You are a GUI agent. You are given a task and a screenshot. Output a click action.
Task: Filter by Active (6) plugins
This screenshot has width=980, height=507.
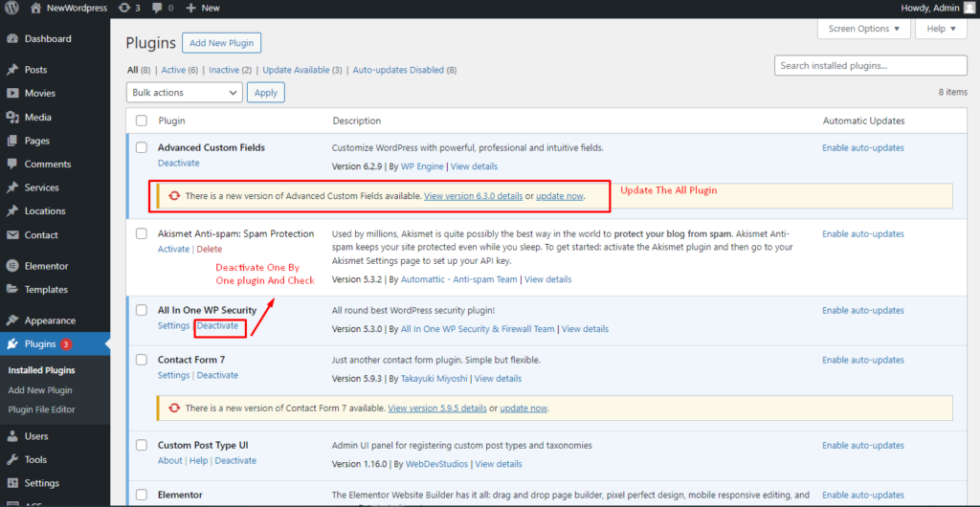coord(179,70)
